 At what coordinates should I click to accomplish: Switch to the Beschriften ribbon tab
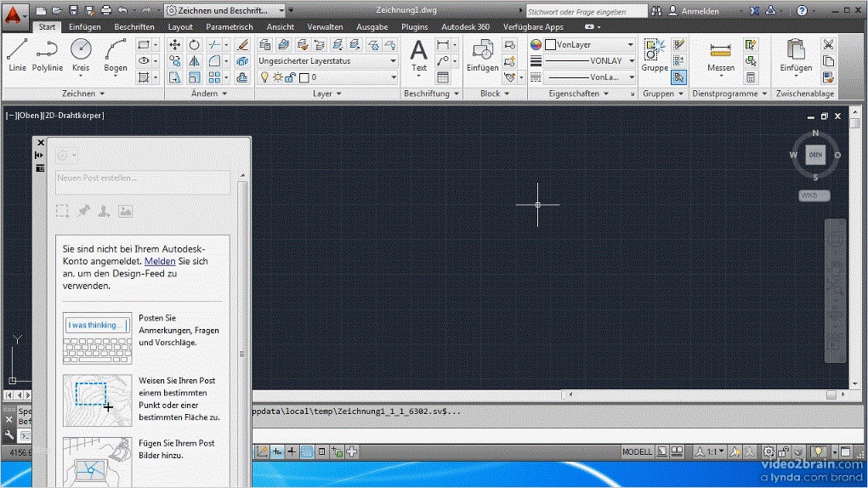coord(134,27)
